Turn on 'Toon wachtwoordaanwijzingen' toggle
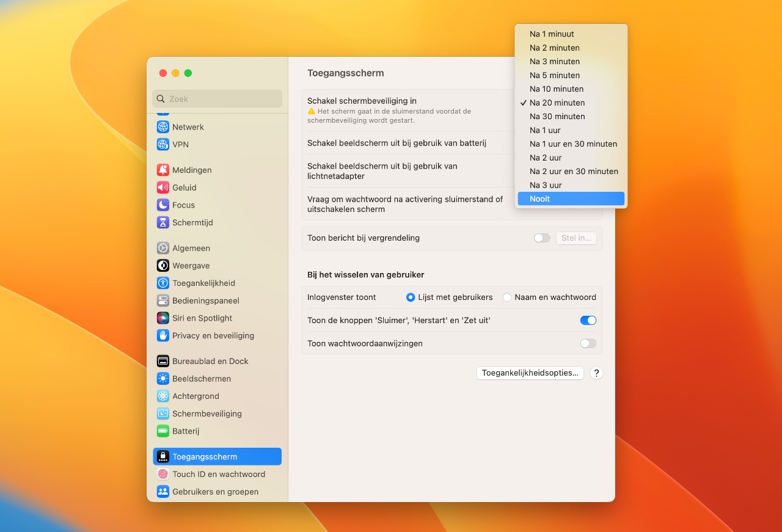Viewport: 782px width, 532px height. [x=588, y=344]
